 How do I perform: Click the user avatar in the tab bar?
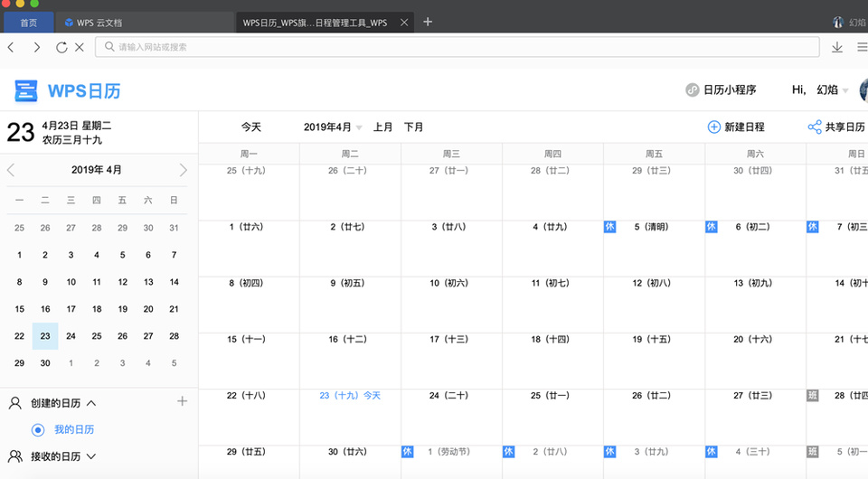[x=838, y=22]
